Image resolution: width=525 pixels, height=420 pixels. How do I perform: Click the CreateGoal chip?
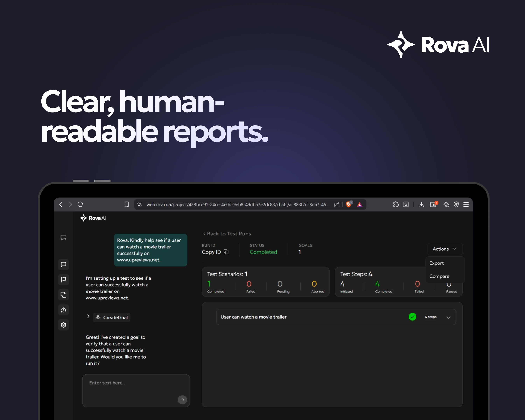coord(112,318)
